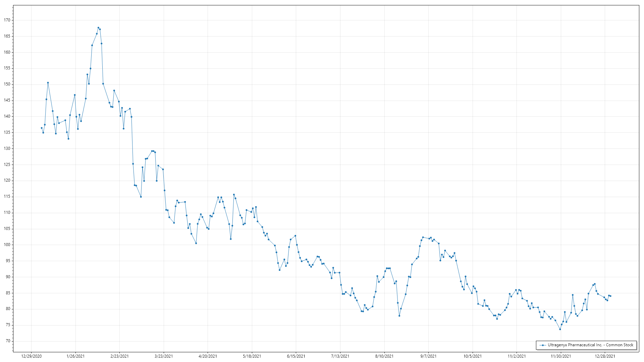
Task: Click the 5/18/2021 x-axis date label
Action: pos(252,356)
